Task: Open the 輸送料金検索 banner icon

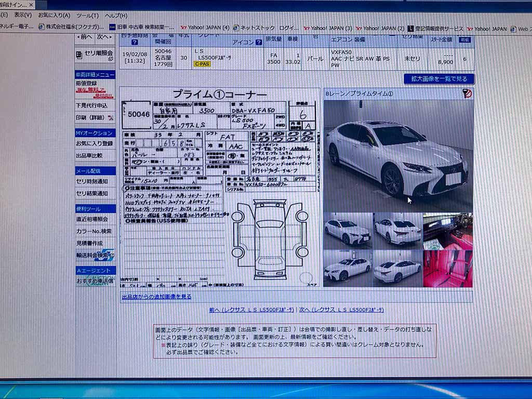Action: [x=105, y=255]
